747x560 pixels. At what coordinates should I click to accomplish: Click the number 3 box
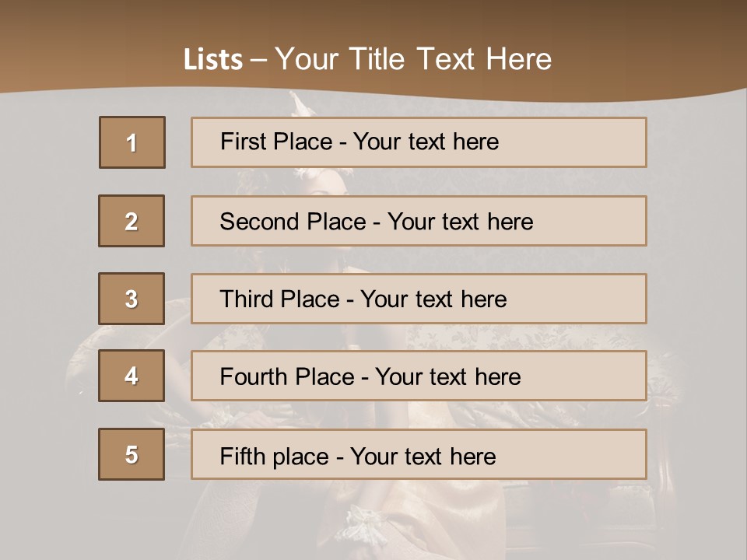coord(132,299)
